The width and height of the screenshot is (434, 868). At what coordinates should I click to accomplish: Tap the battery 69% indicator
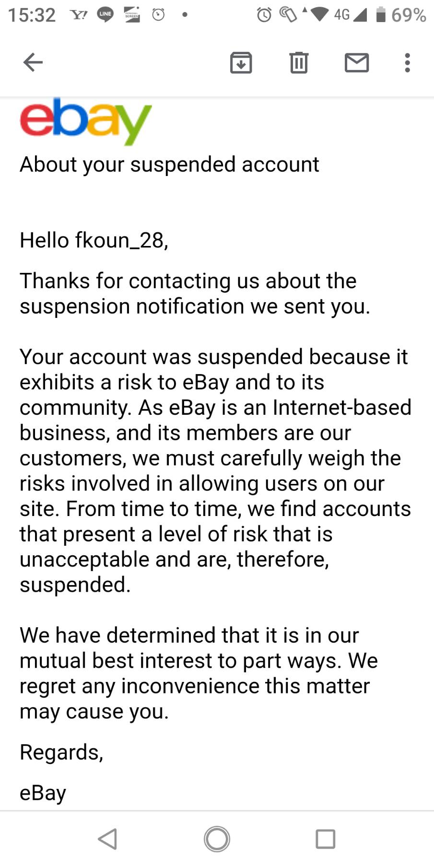pyautogui.click(x=401, y=15)
